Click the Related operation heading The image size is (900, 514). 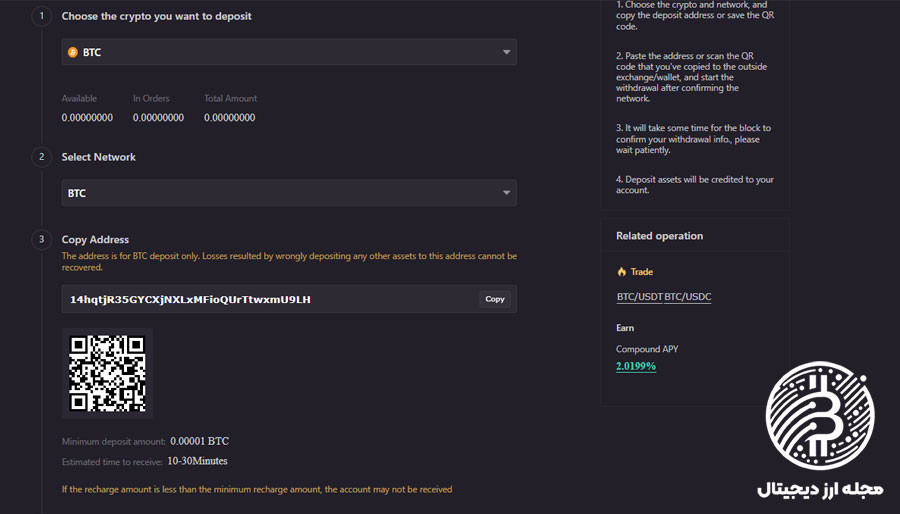click(x=659, y=236)
